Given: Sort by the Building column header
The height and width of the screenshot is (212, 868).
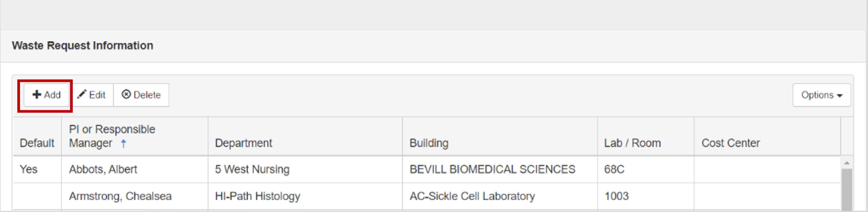Looking at the screenshot, I should pyautogui.click(x=429, y=143).
